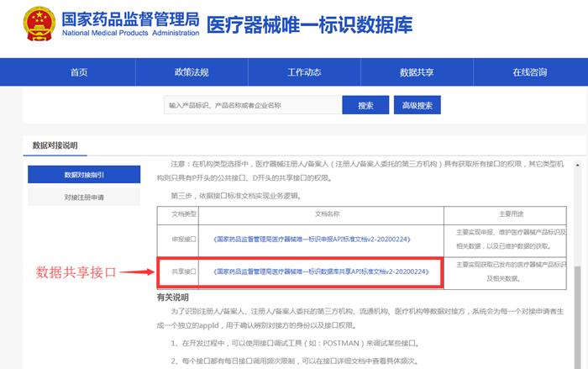Select 数据对接指引 in the sidebar

point(84,175)
